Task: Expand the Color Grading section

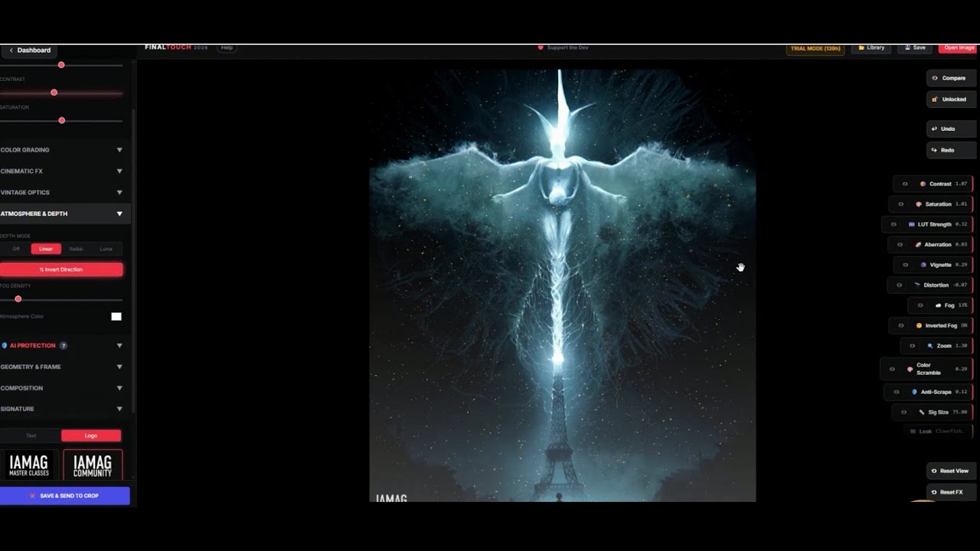Action: point(62,150)
